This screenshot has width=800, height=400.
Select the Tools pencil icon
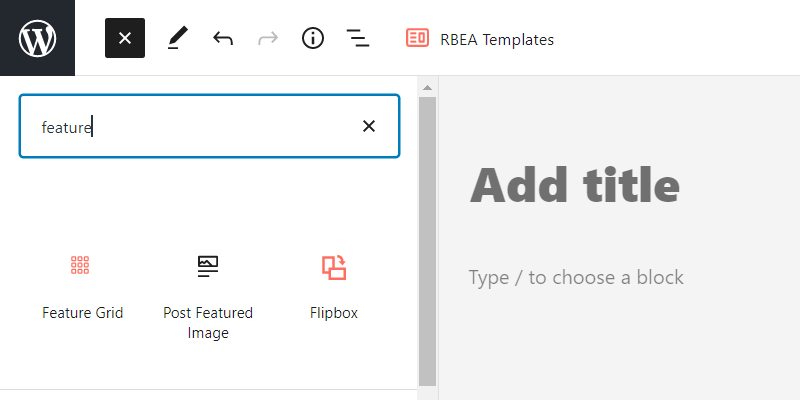tap(177, 38)
